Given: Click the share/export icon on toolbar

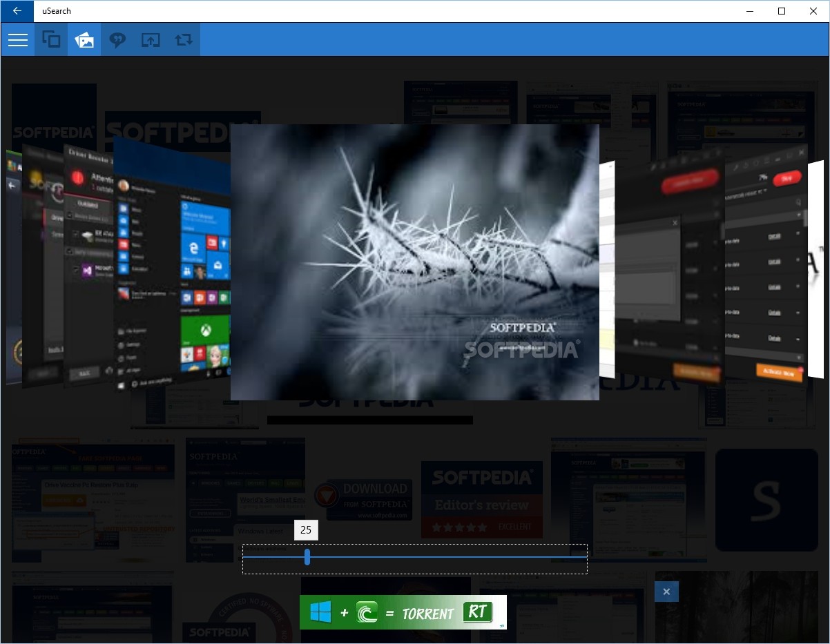Looking at the screenshot, I should coord(151,39).
